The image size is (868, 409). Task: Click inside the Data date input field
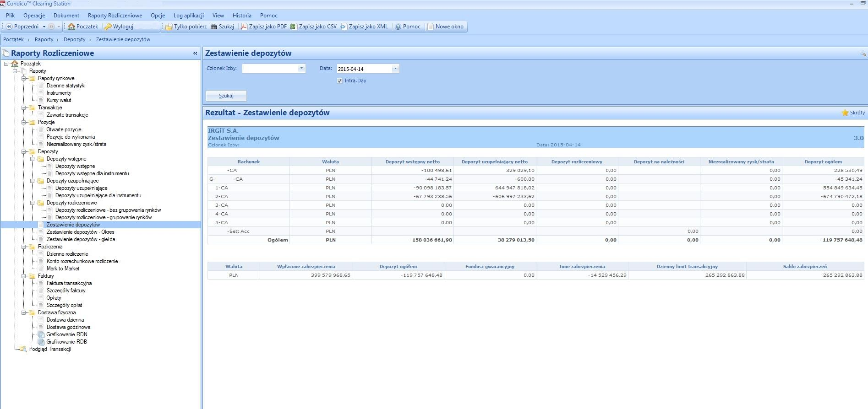point(364,69)
